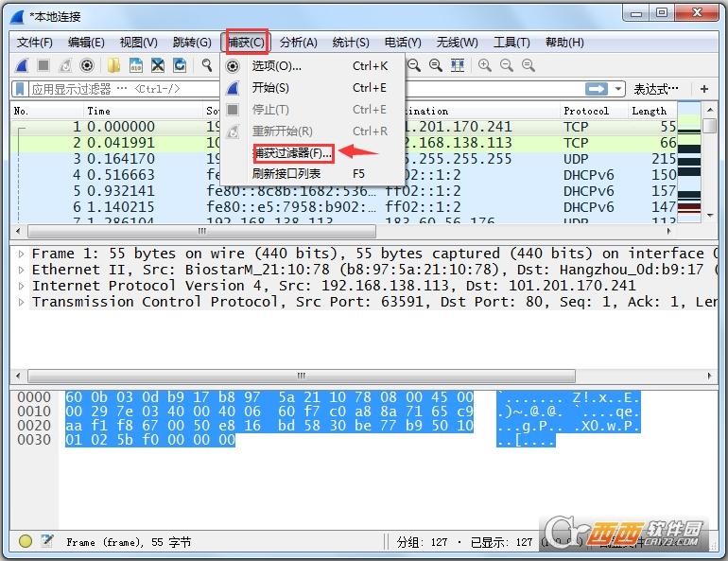Open the 表达式… expression builder
This screenshot has height=561, width=728.
tap(655, 89)
